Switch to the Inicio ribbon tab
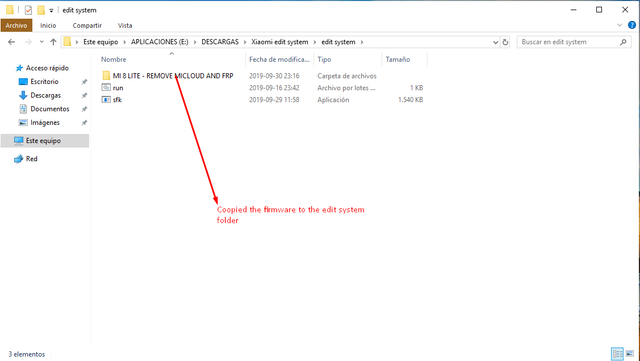The height and width of the screenshot is (361, 640). coord(48,25)
